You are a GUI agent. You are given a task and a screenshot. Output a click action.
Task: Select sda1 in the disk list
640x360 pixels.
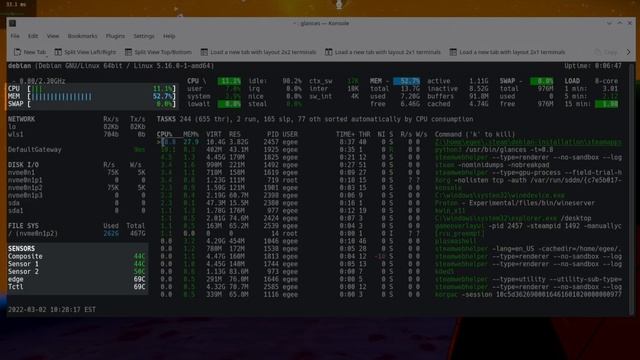(x=76, y=211)
